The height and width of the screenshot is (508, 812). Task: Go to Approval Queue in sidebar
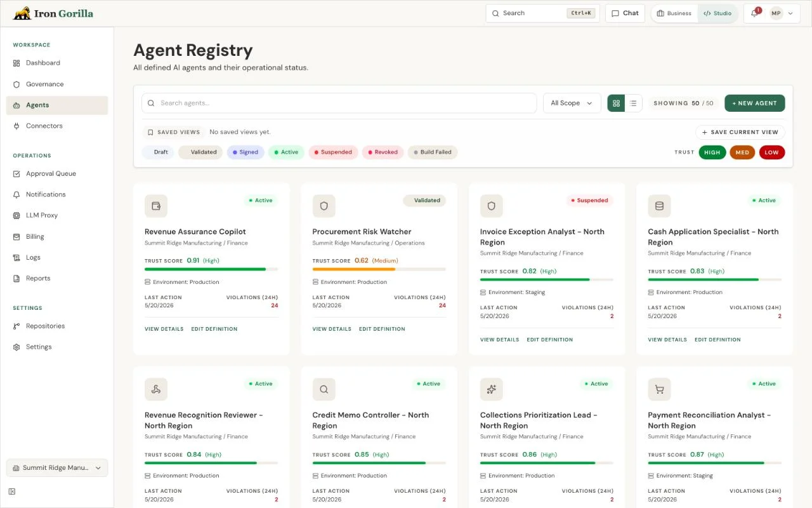[x=51, y=173]
